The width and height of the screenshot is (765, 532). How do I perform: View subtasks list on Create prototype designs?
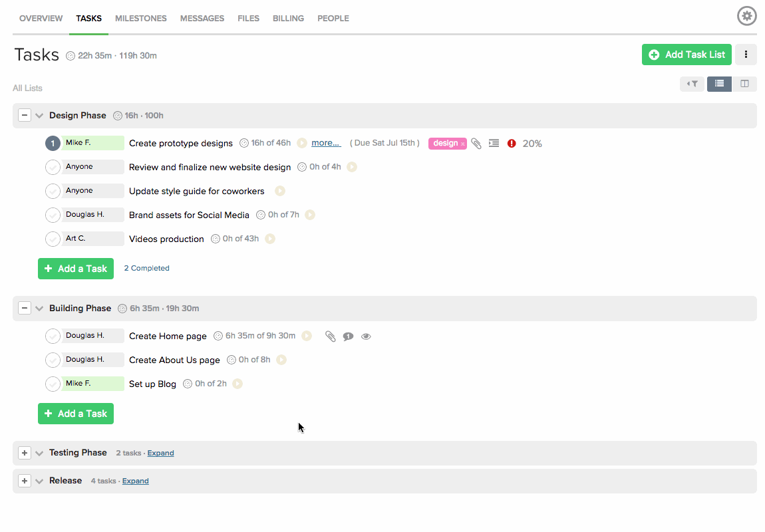[x=494, y=143]
